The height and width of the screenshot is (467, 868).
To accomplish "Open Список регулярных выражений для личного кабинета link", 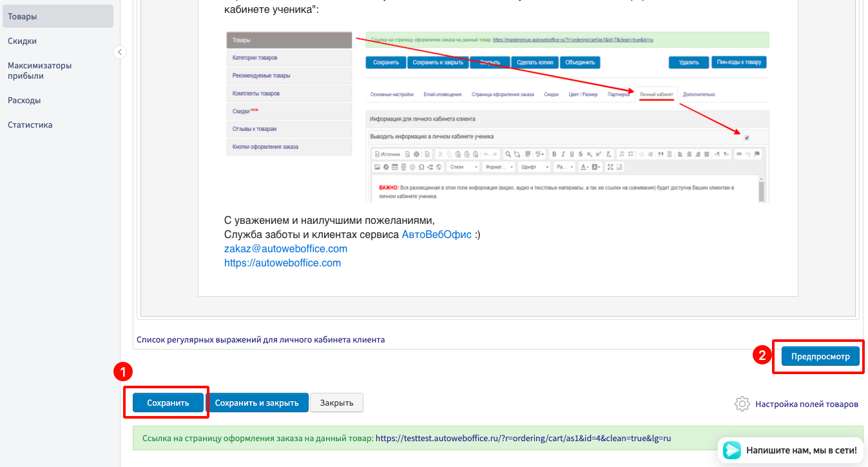I will (260, 339).
